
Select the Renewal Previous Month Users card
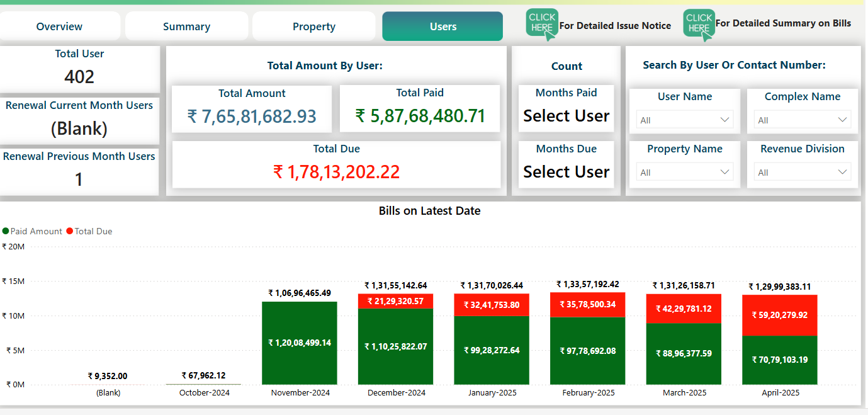click(79, 171)
